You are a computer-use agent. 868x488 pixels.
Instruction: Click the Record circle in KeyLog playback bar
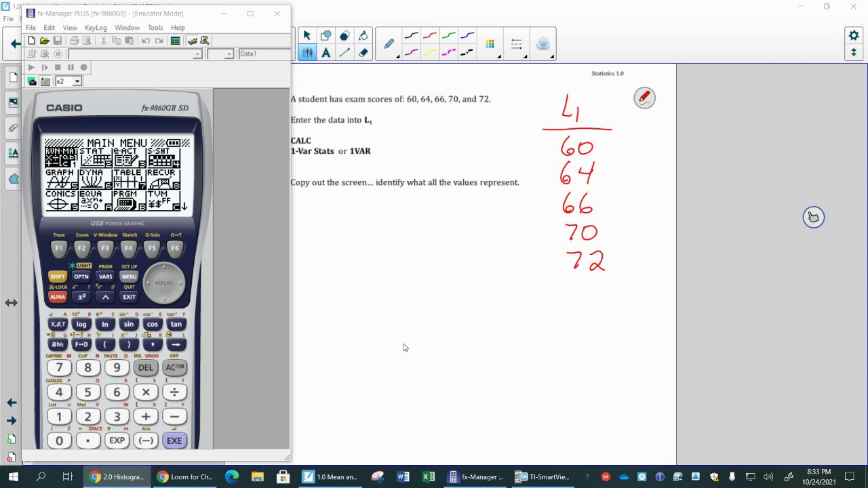click(84, 67)
